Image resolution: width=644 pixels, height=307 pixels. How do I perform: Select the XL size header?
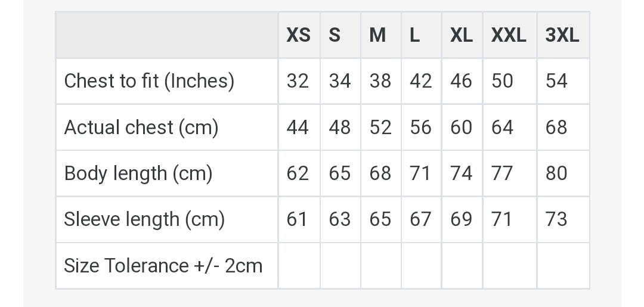pyautogui.click(x=461, y=35)
